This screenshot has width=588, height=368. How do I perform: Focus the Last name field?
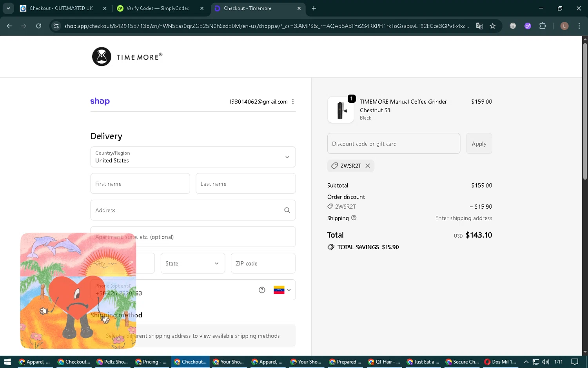tap(245, 184)
